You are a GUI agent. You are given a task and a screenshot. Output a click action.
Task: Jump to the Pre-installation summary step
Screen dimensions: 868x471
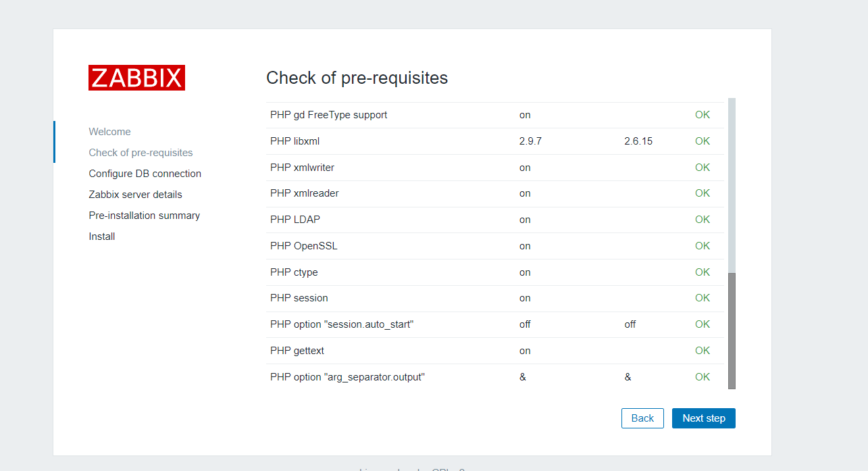(x=144, y=216)
